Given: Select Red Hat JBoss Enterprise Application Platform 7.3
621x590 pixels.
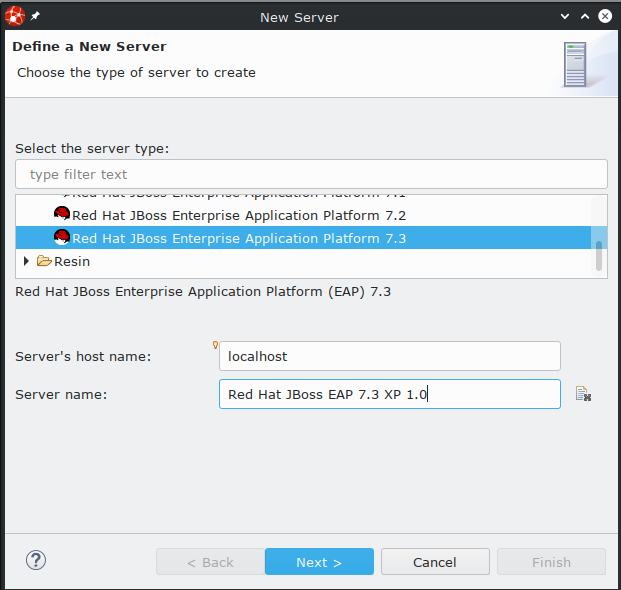Looking at the screenshot, I should [238, 238].
